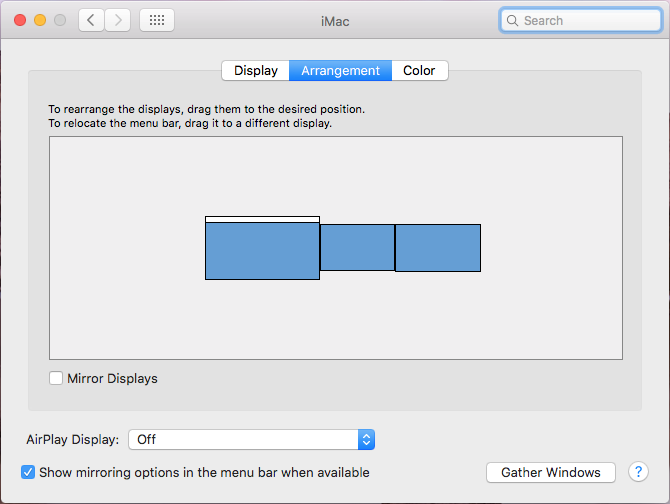This screenshot has width=670, height=504.
Task: Click the red close window button
Action: point(20,20)
